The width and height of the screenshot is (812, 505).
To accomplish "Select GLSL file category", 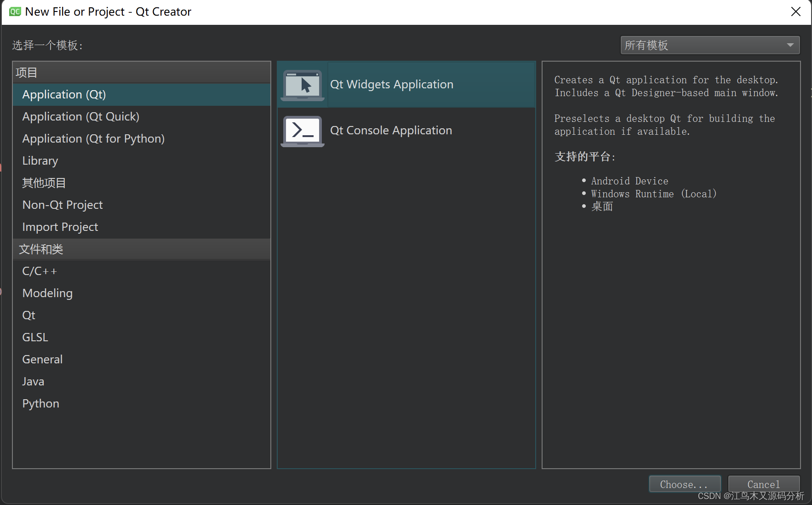I will pos(142,338).
